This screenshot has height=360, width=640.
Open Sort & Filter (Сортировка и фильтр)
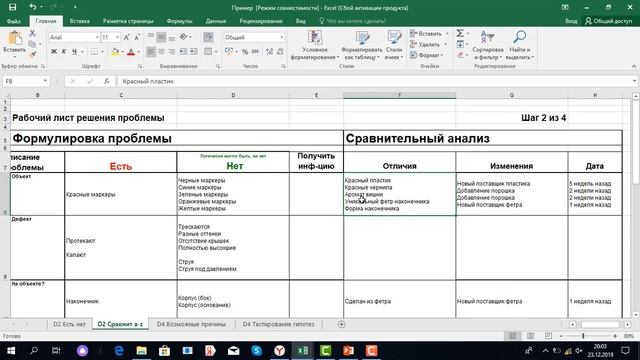coord(488,45)
